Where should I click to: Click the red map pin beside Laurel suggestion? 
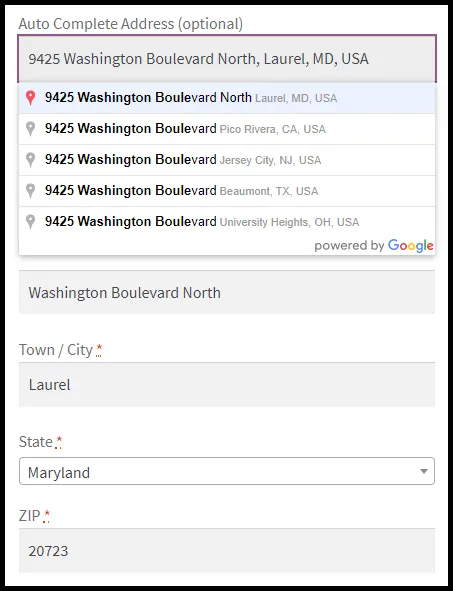pyautogui.click(x=31, y=98)
